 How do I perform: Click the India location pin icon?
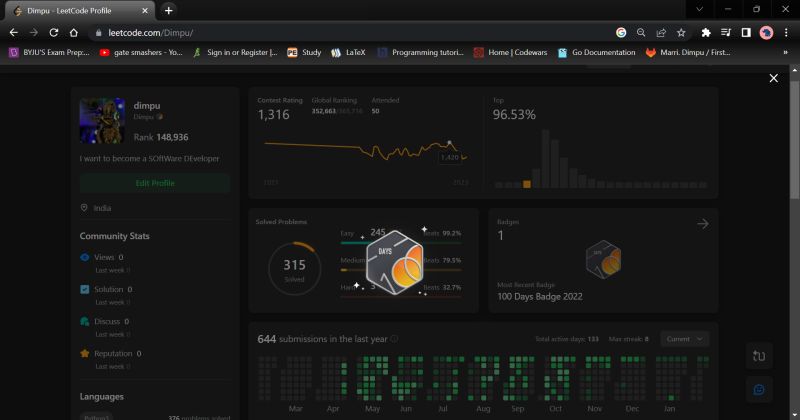84,208
